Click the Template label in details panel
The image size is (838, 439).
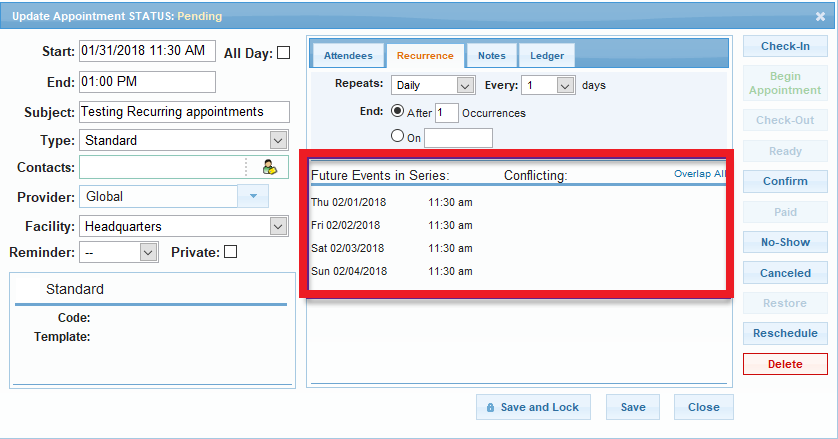(62, 337)
